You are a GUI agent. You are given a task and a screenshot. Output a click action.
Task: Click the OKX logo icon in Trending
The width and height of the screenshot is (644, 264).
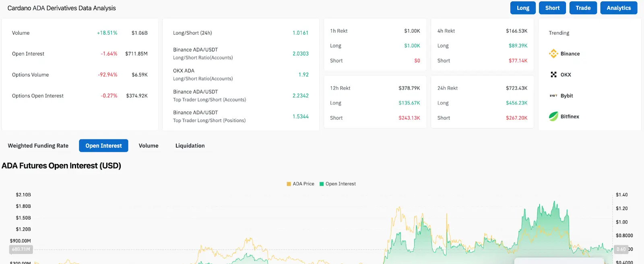[x=553, y=75]
